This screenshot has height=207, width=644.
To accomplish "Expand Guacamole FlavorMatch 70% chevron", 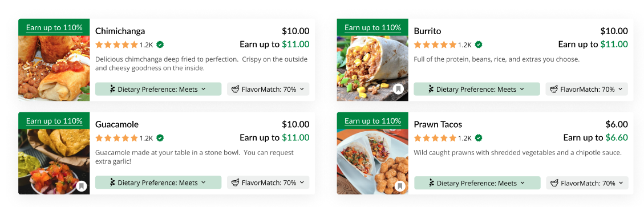I will (x=302, y=182).
